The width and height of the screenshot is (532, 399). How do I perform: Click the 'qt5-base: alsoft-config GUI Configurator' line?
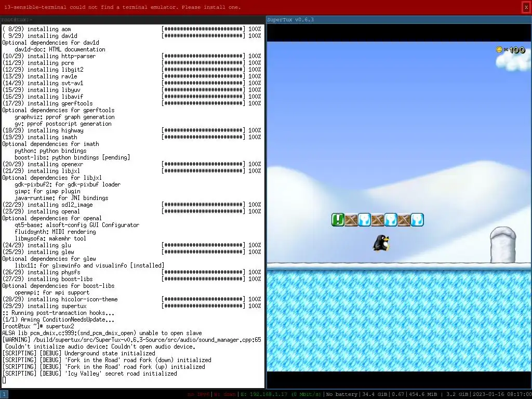(77, 225)
